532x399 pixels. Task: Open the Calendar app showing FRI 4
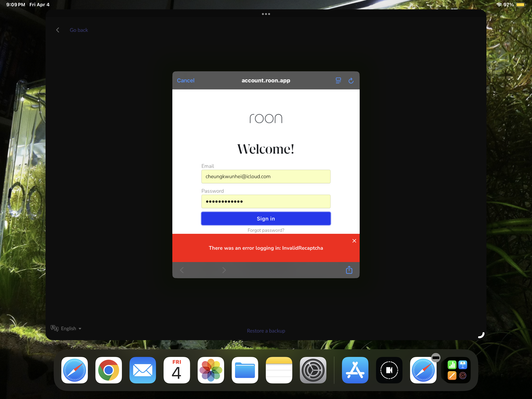(x=177, y=370)
